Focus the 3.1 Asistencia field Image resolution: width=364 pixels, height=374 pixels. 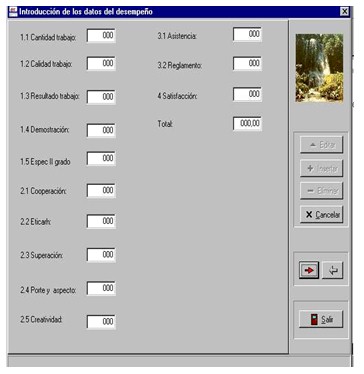pyautogui.click(x=247, y=34)
